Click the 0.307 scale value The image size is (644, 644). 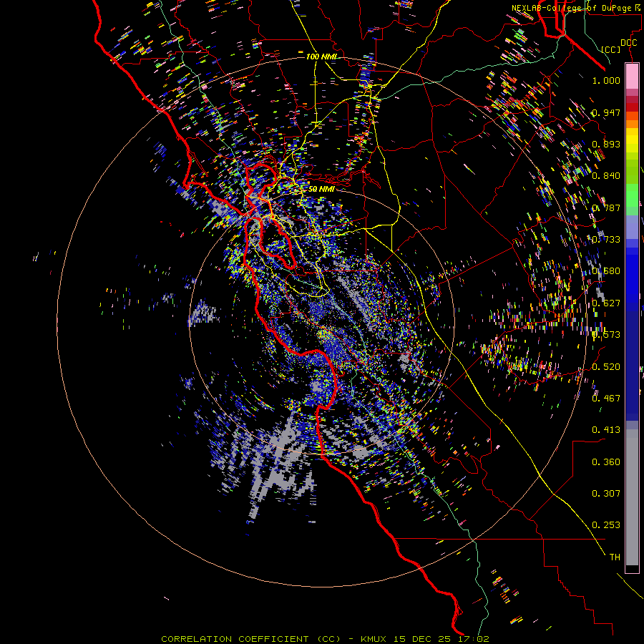click(x=606, y=494)
